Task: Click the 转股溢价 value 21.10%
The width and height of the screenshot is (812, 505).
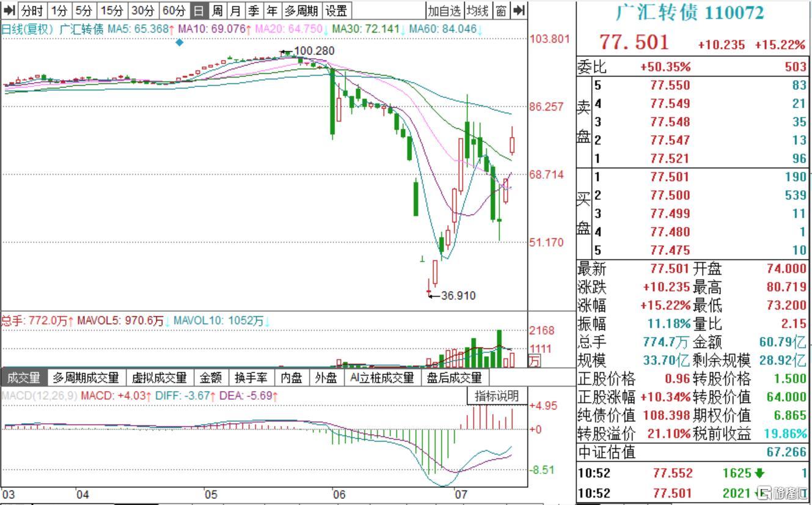Action: [x=669, y=433]
